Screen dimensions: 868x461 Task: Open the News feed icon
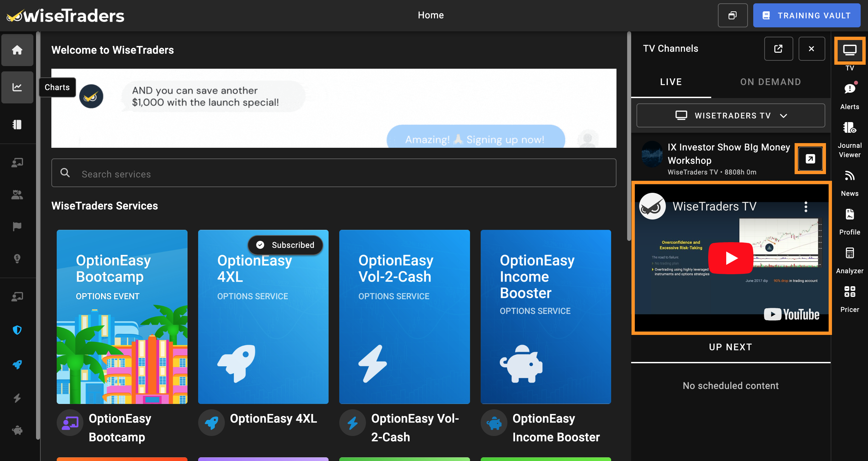(849, 176)
